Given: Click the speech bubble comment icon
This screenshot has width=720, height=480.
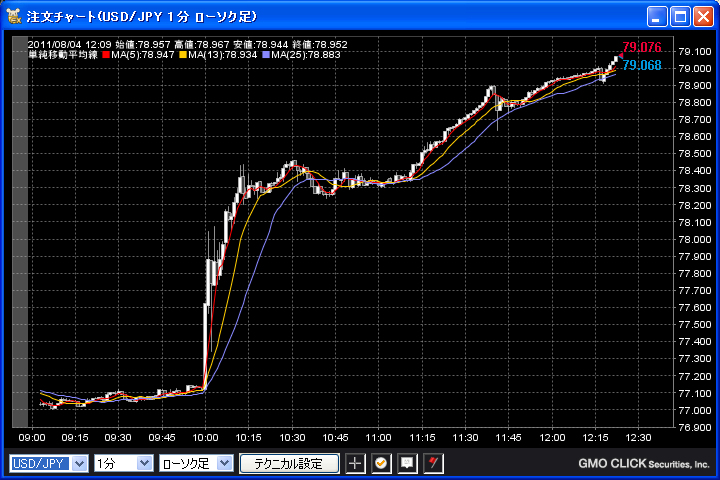Looking at the screenshot, I should click(407, 463).
